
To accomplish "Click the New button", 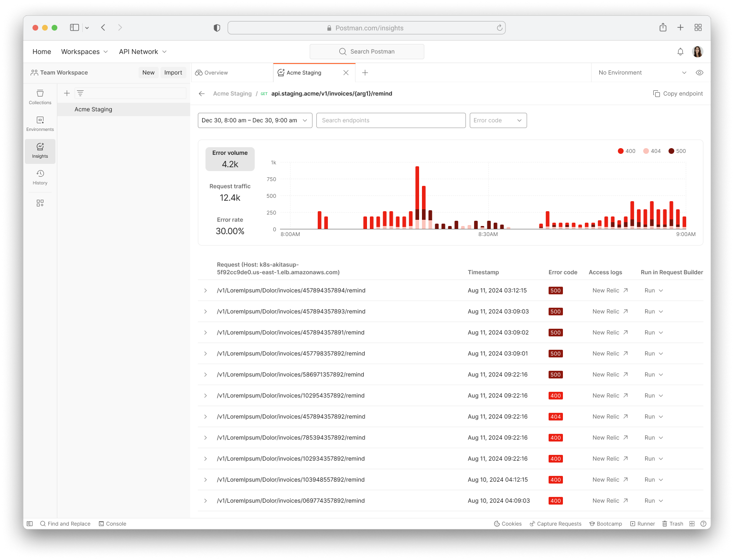I will pyautogui.click(x=149, y=73).
